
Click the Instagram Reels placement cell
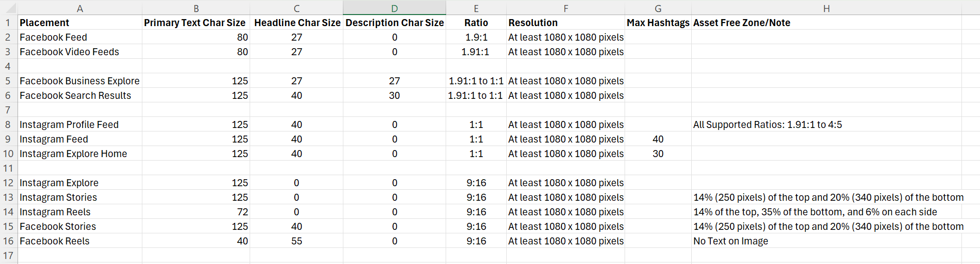(55, 212)
